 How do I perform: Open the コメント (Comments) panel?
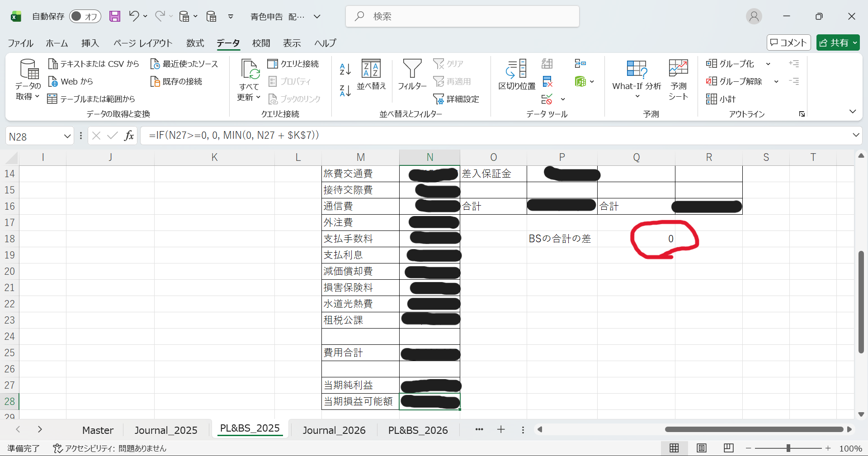coord(788,42)
